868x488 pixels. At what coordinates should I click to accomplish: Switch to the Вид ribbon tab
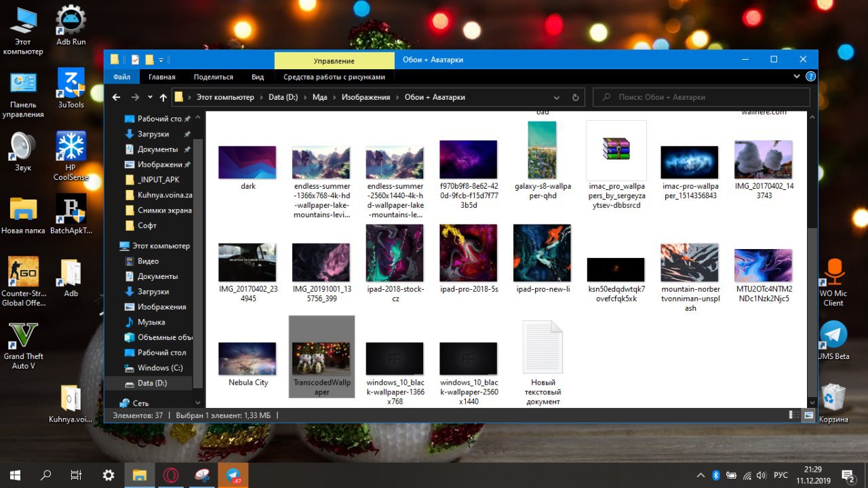pos(258,77)
